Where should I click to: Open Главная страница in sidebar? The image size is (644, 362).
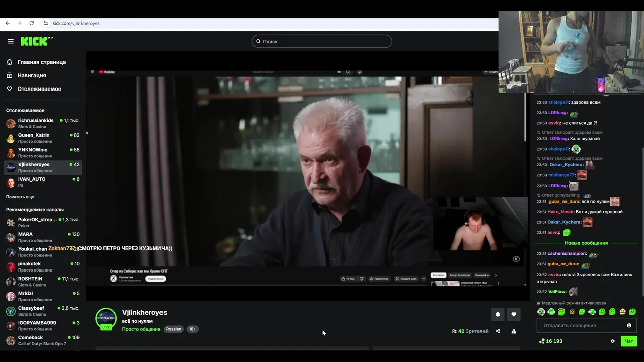point(41,62)
